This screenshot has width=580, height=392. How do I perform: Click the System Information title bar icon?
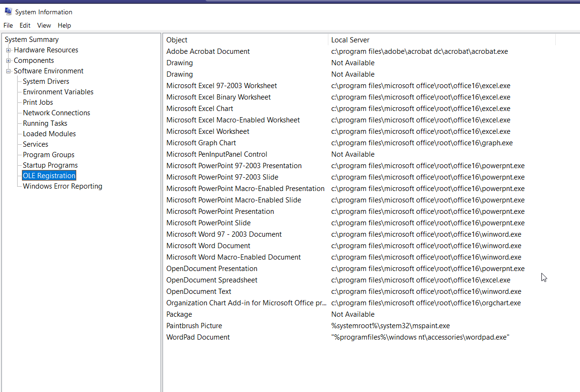tap(8, 12)
